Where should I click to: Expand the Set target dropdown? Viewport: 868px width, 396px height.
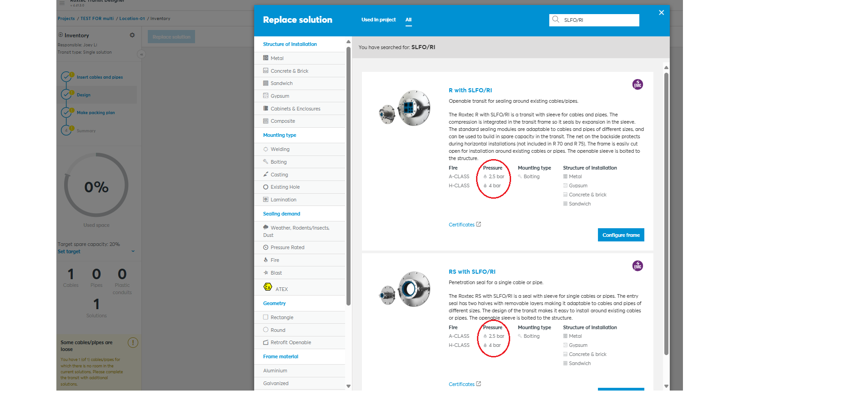[x=133, y=251]
